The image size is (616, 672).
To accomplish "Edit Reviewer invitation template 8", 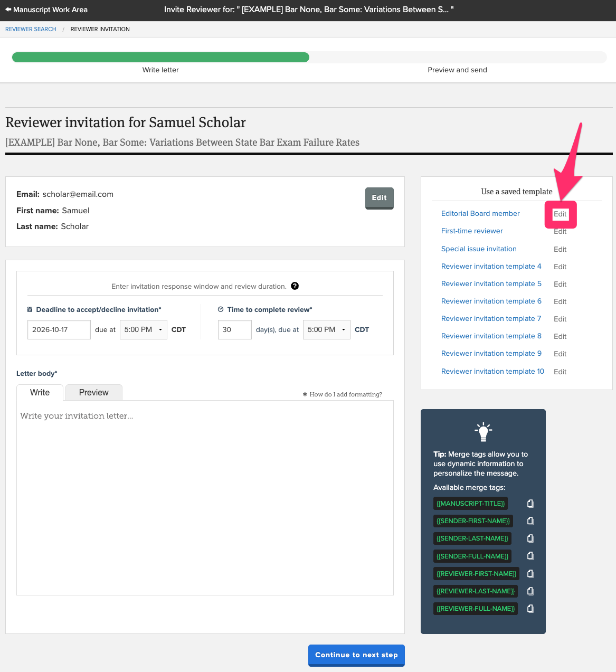I will (560, 336).
